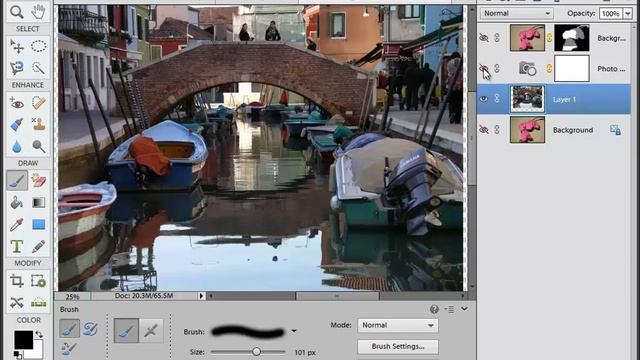Select the Content-Aware Move tool

[17, 302]
